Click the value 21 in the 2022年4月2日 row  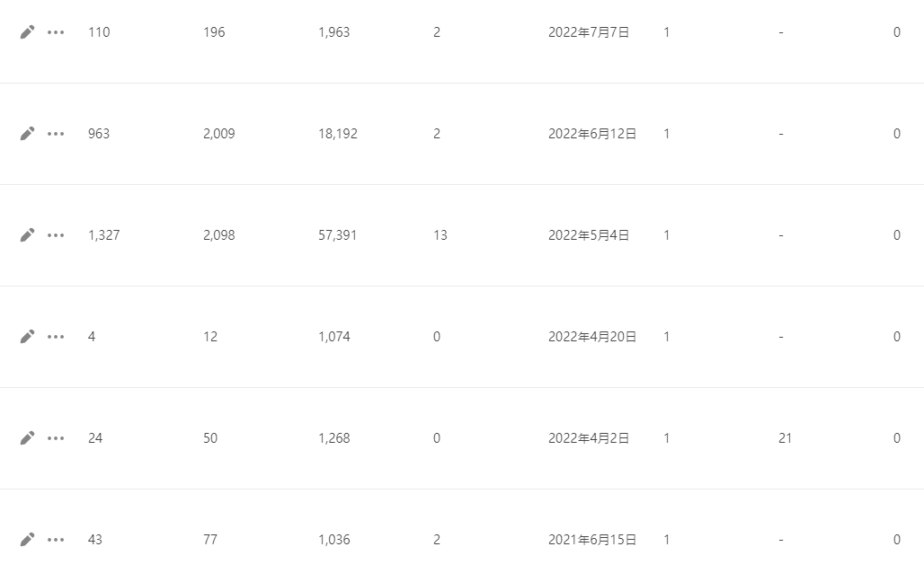[x=785, y=437]
